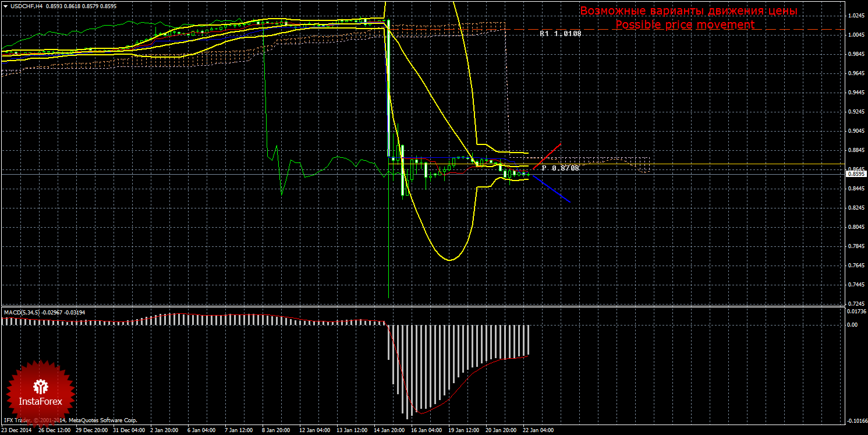This screenshot has width=868, height=435.
Task: Select the red upward forecast arrow line
Action: tap(547, 155)
